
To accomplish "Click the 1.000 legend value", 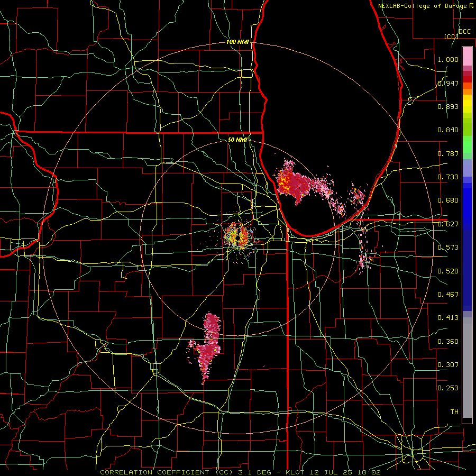I will pos(448,59).
